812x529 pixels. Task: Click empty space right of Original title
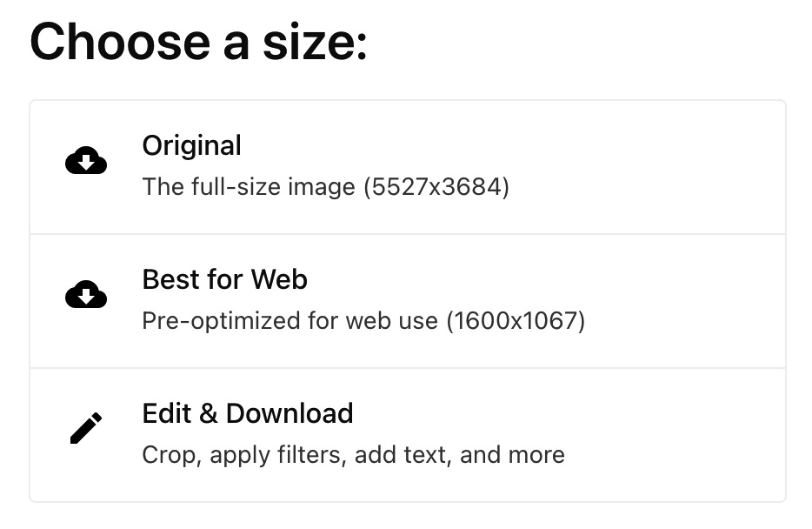pyautogui.click(x=522, y=145)
